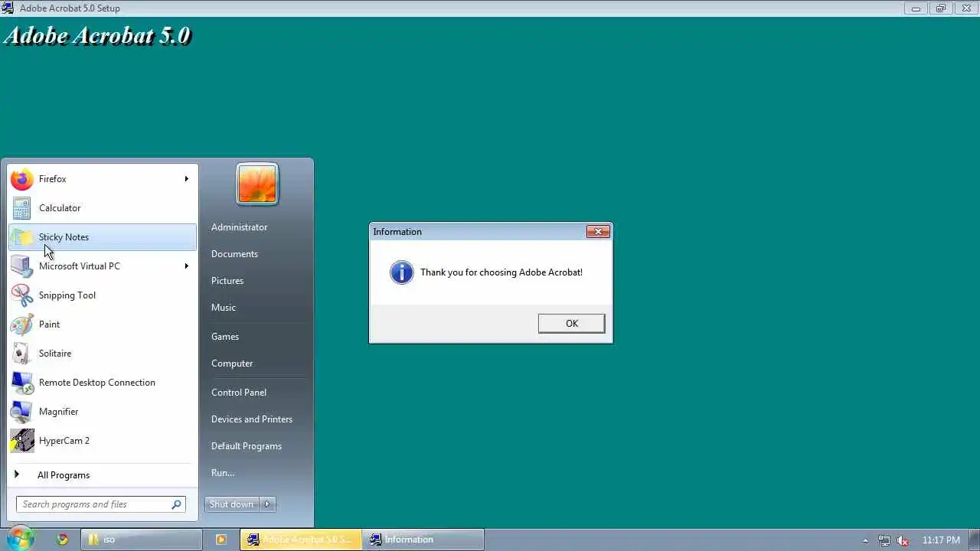Show hidden tray icons arrow
The image size is (980, 551).
[x=866, y=540]
